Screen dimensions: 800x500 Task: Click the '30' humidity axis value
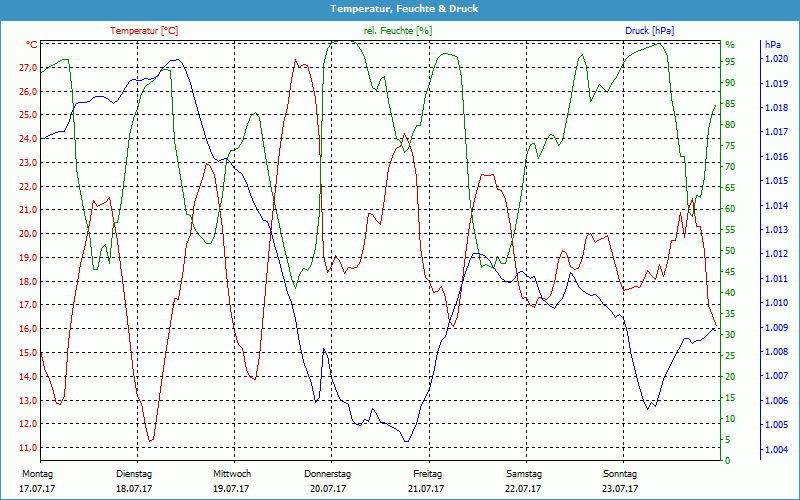(730, 334)
